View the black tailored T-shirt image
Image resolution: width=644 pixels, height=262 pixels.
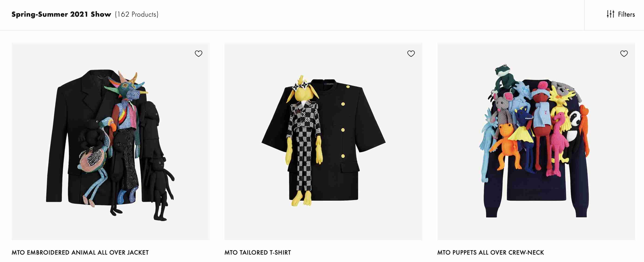323,141
